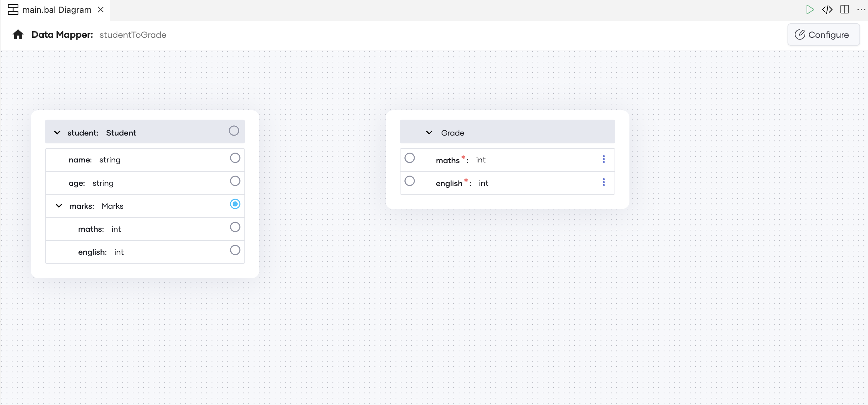Select the student: Student output port

click(x=234, y=131)
